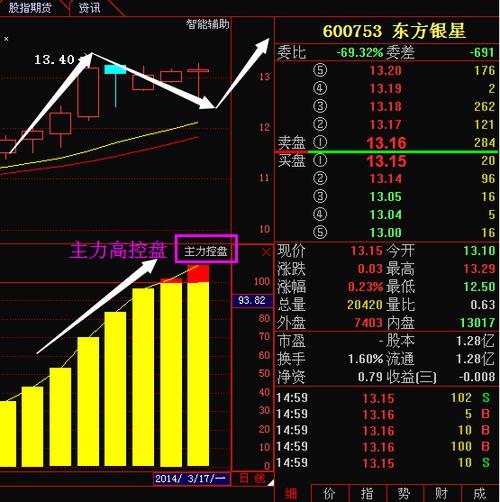This screenshot has height=502, width=500.
Task: Click the sell-3 price 13.18
Action: click(x=385, y=107)
